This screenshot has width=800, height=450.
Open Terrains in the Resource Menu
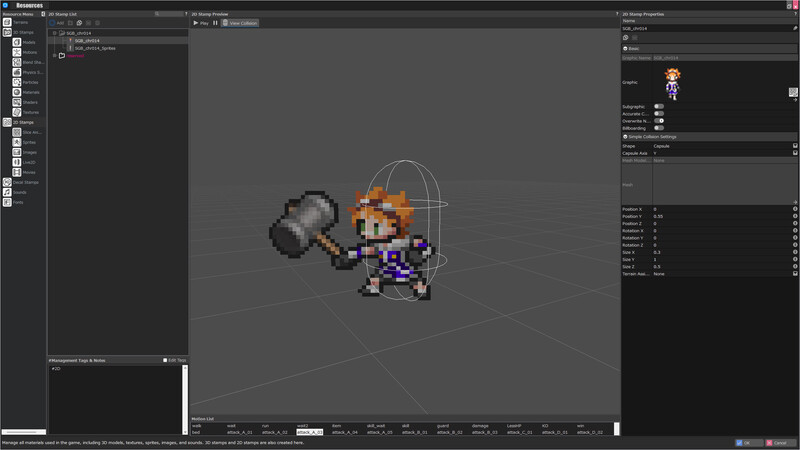(x=15, y=22)
